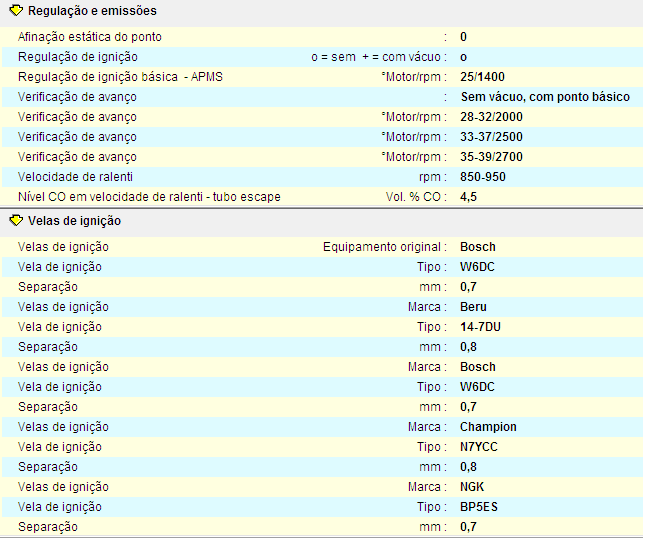This screenshot has width=645, height=539.
Task: Select the Regulação de ignição básica - APMS label
Action: coord(120,77)
